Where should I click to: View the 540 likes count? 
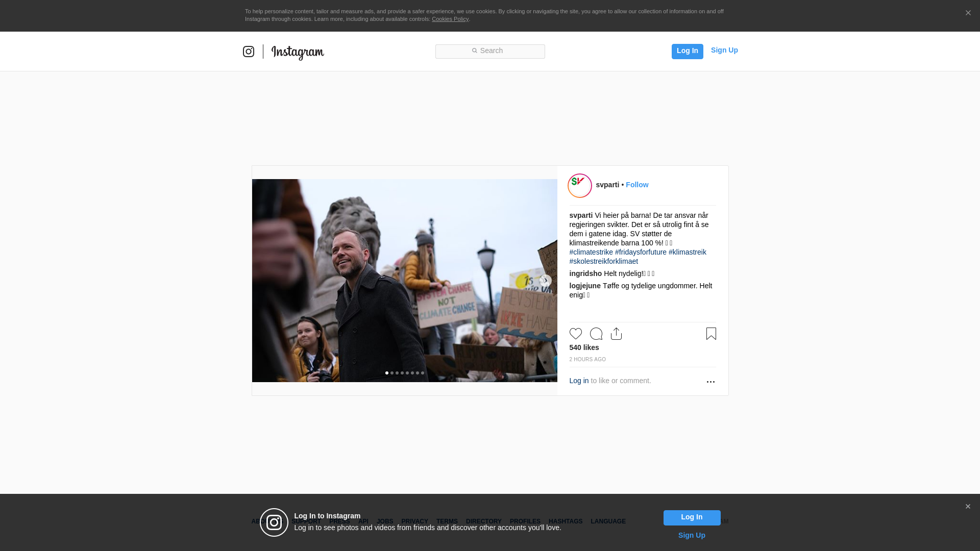pyautogui.click(x=584, y=347)
